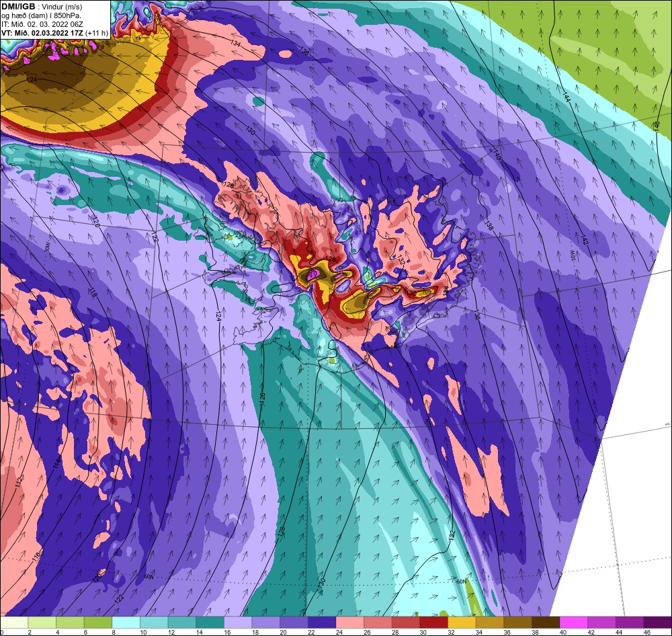Click the light lavender 16–18 m/s legend swatch
This screenshot has height=636, width=672.
(237, 623)
